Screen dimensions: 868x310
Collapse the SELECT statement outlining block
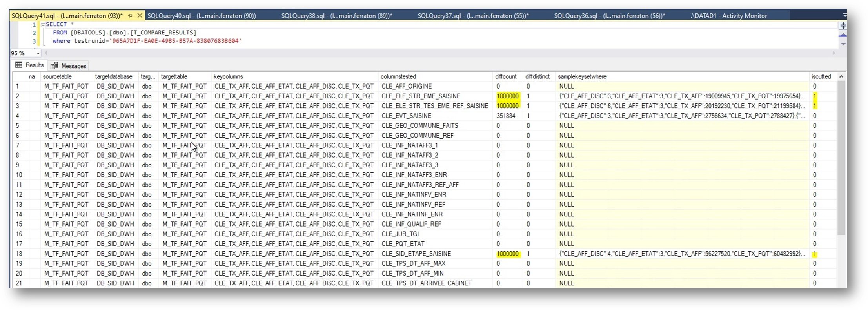tap(43, 25)
